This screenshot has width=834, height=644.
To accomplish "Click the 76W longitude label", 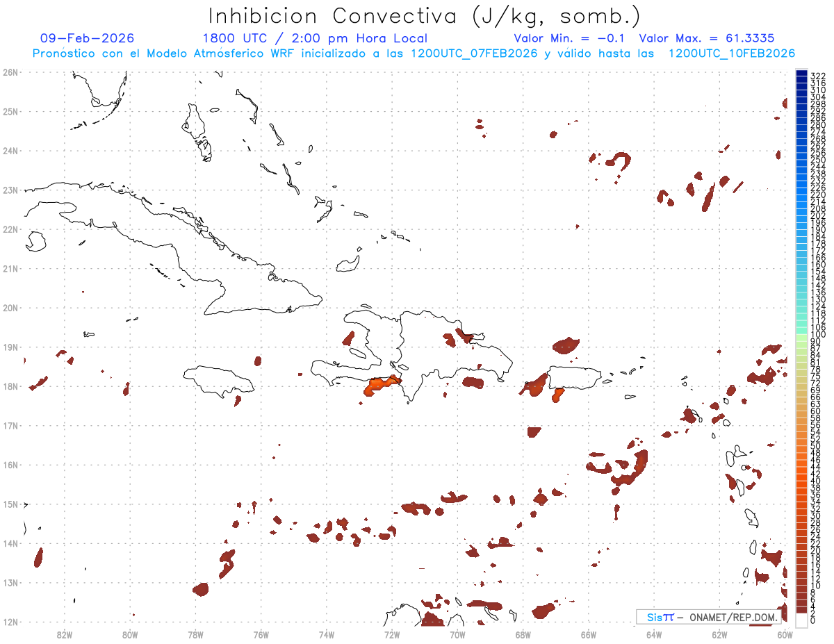I will coord(261,634).
